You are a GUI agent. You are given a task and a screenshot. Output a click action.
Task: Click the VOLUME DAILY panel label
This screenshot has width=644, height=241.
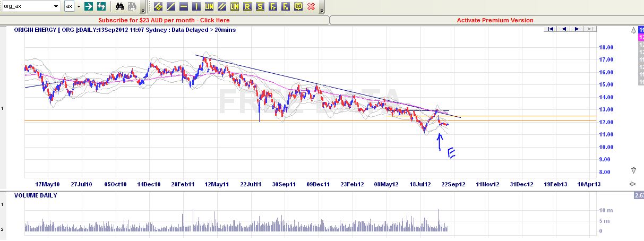point(35,195)
